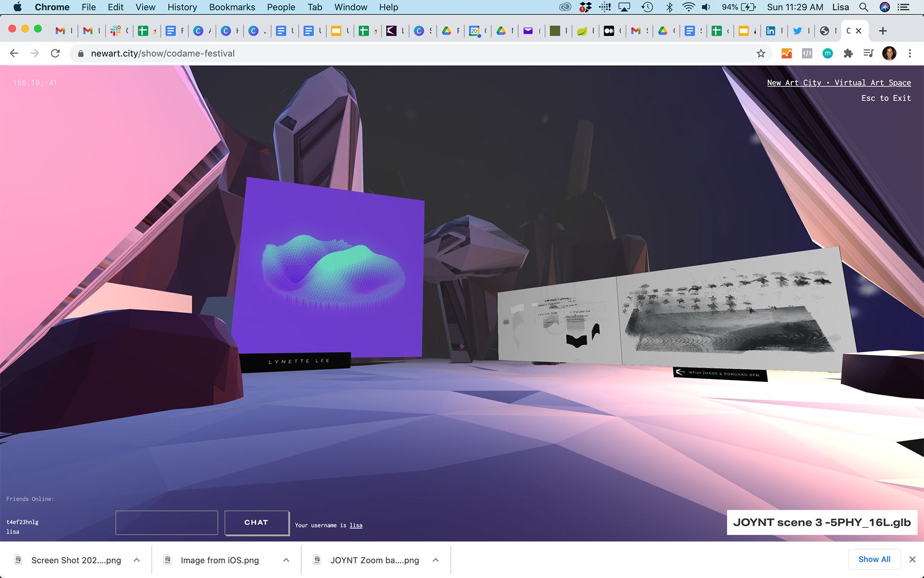Toggle the Bluetooth menu bar icon
Viewport: 924px width, 578px height.
click(x=669, y=7)
